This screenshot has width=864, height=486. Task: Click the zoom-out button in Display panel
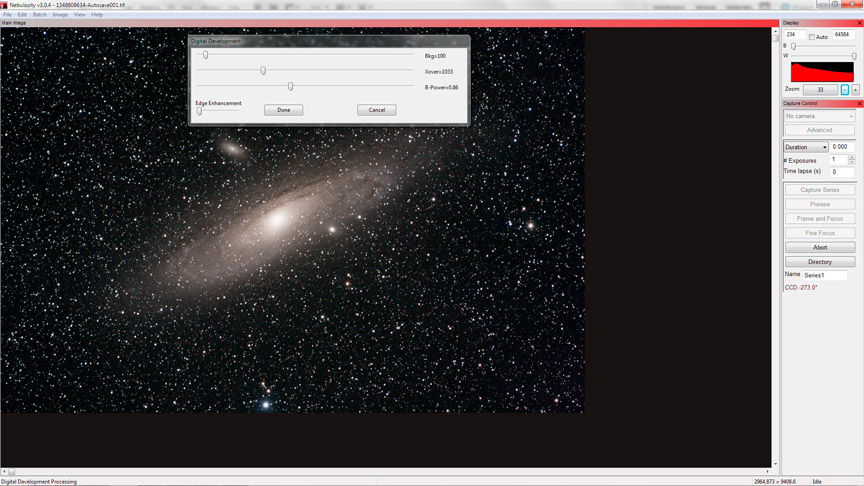856,90
